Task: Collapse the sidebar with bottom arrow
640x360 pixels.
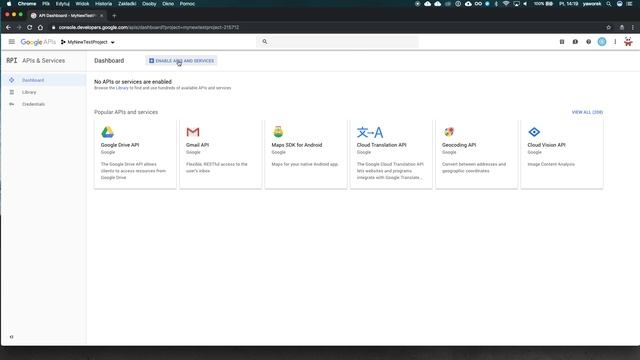Action: [11, 337]
